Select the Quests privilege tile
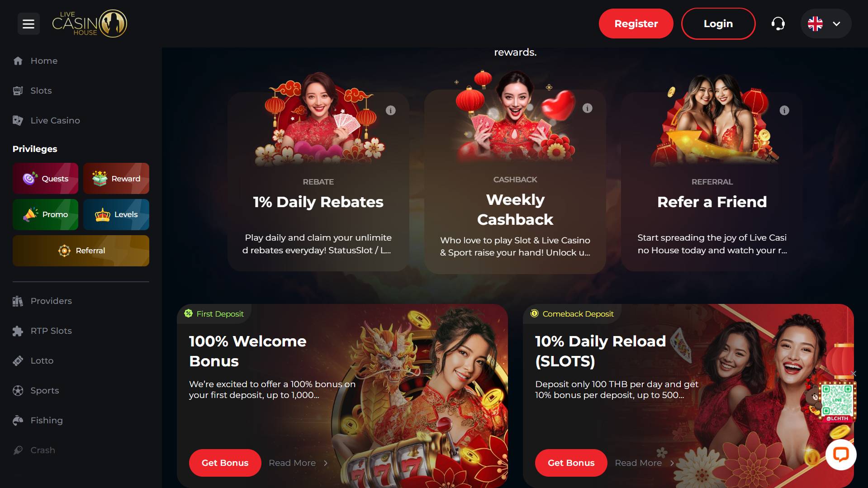The height and width of the screenshot is (488, 868). click(45, 178)
